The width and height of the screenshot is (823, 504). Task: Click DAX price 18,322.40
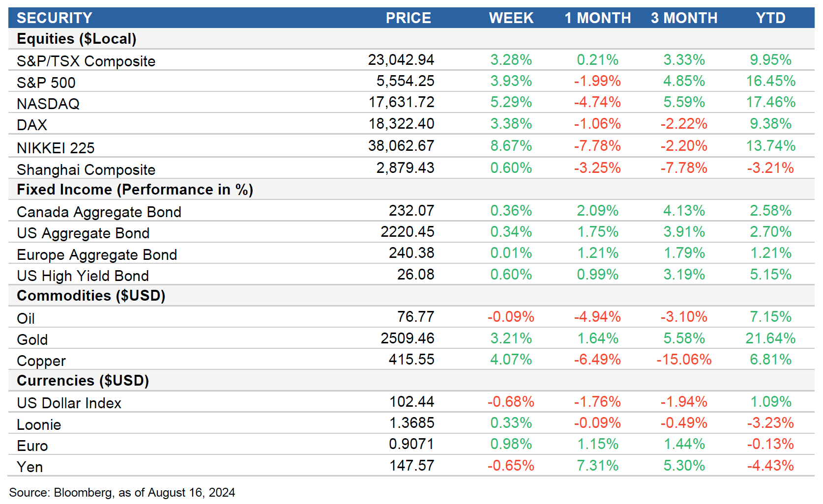pos(402,124)
